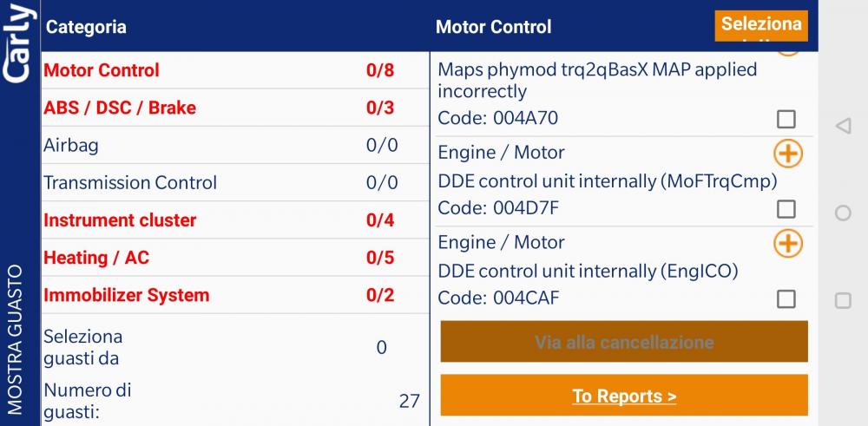The image size is (868, 426).
Task: Tick checkbox for code 004CAF
Action: coord(786,299)
